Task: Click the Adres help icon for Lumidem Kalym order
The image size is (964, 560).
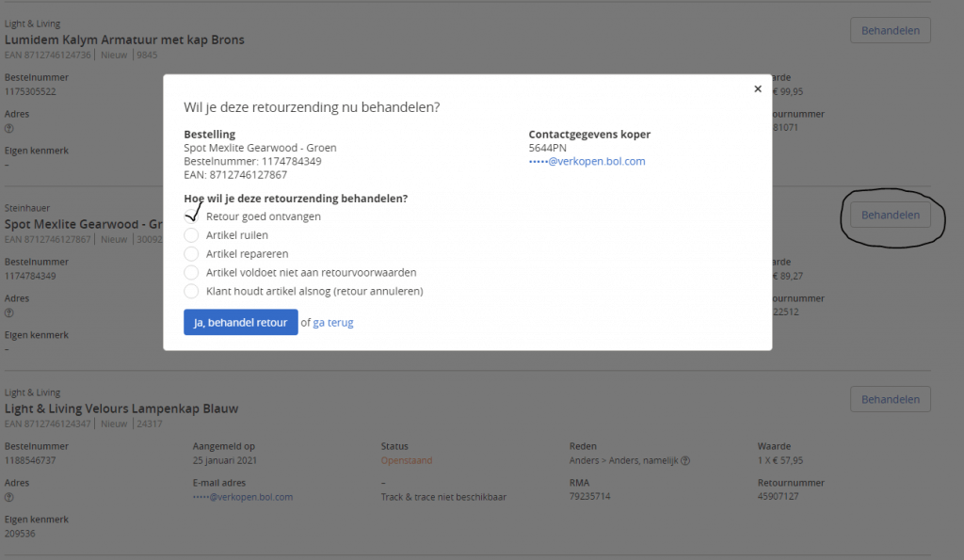Action: [x=8, y=128]
